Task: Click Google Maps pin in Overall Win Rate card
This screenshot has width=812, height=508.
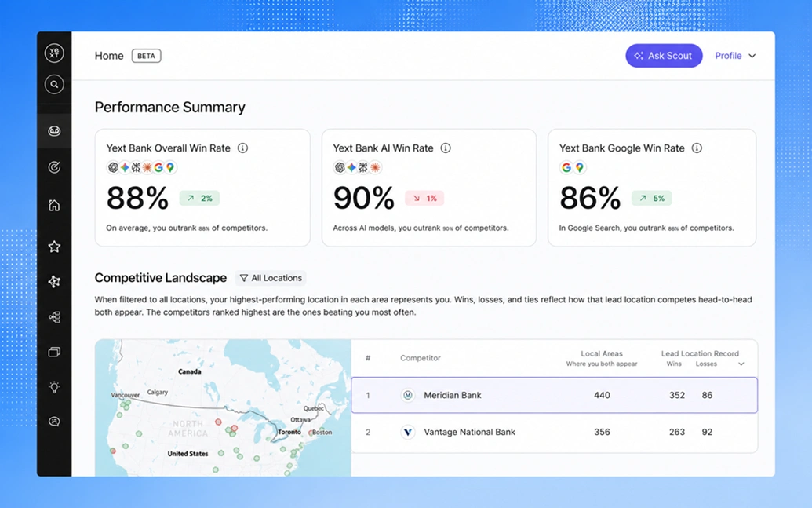Action: 170,167
